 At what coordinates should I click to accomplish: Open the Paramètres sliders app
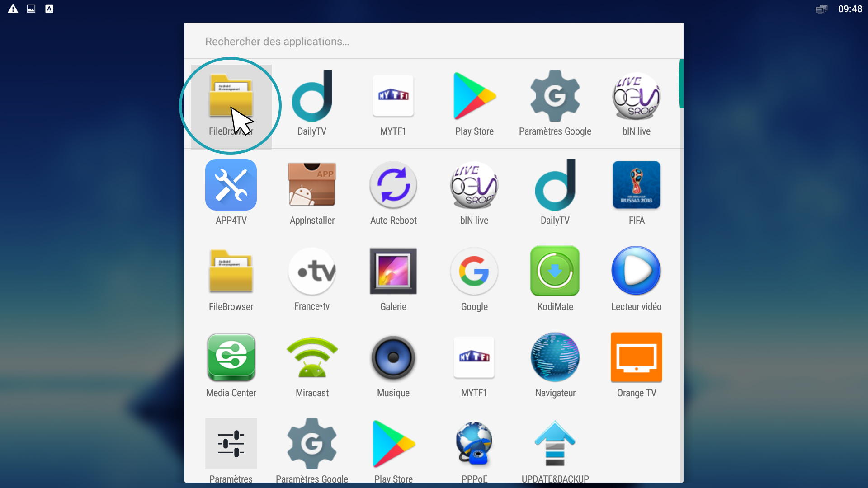pyautogui.click(x=231, y=450)
